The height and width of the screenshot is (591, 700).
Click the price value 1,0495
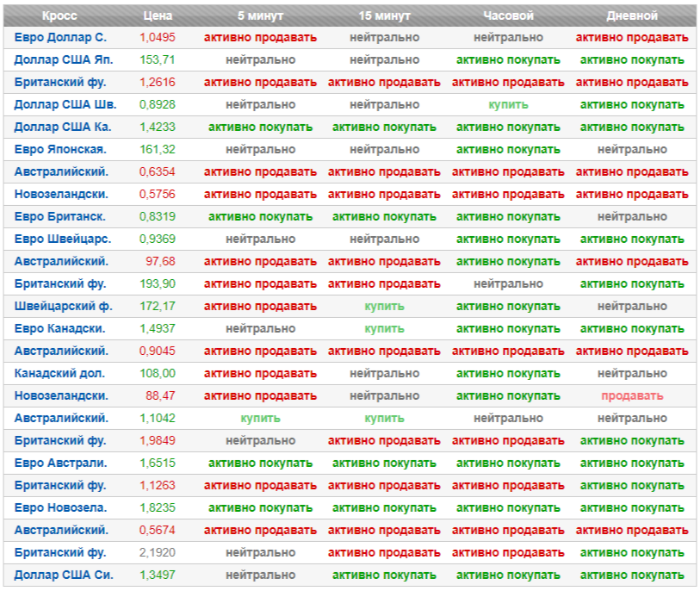(158, 38)
